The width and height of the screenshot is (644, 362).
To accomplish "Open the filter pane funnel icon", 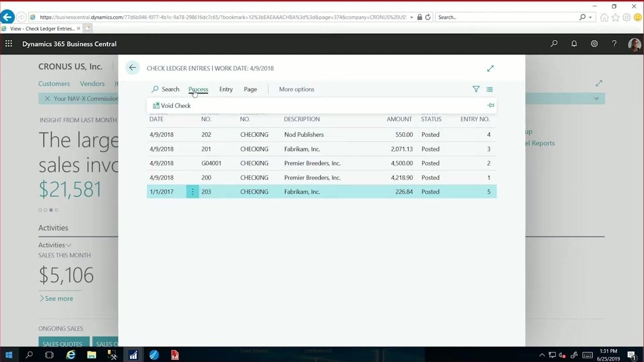I will point(476,89).
